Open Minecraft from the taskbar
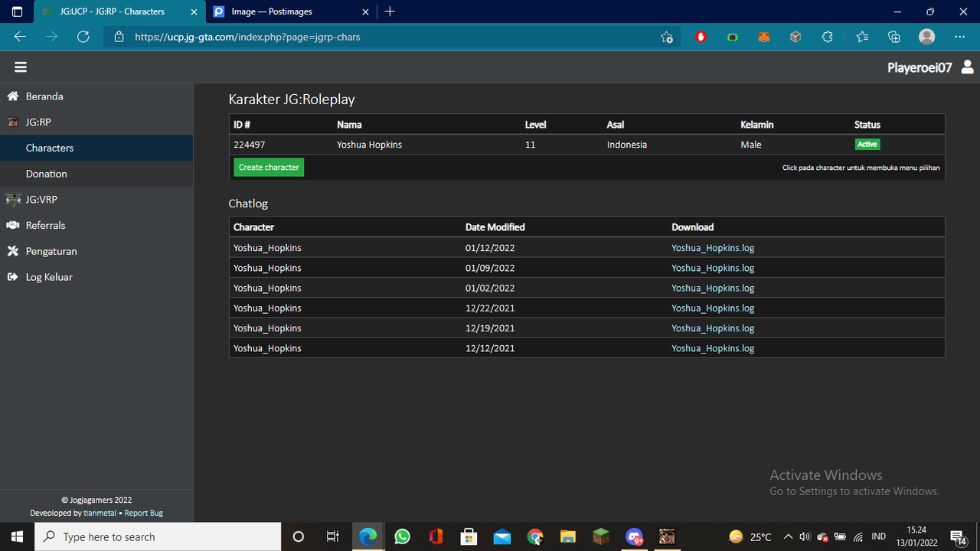Image resolution: width=980 pixels, height=551 pixels. [x=602, y=536]
